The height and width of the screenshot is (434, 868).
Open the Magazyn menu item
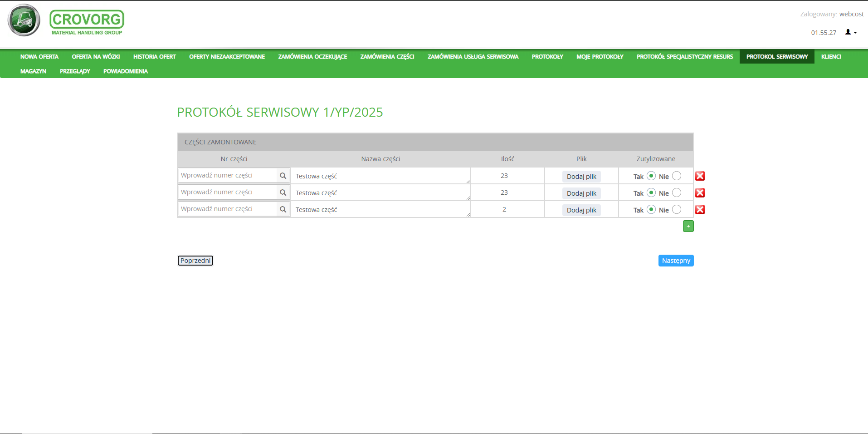point(33,71)
